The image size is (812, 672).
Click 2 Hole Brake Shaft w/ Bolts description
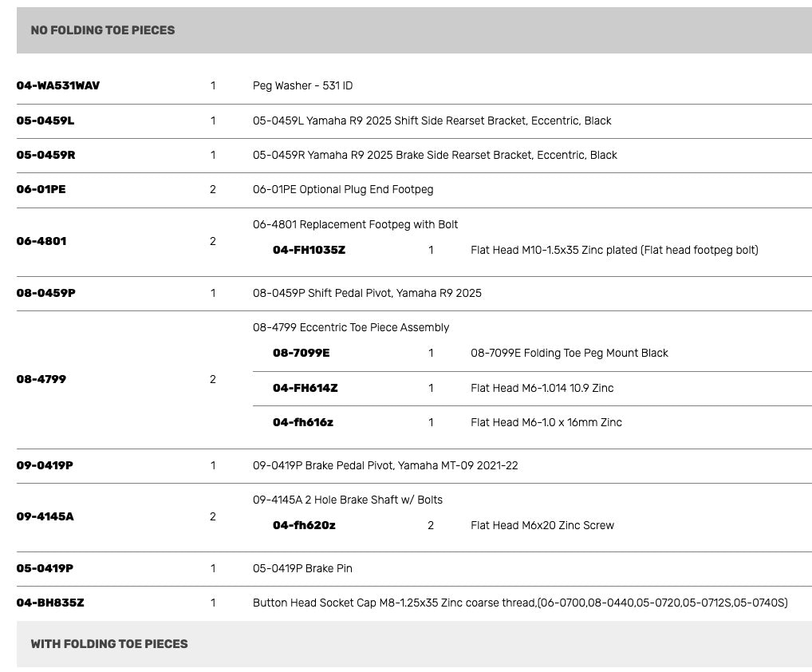click(x=348, y=500)
